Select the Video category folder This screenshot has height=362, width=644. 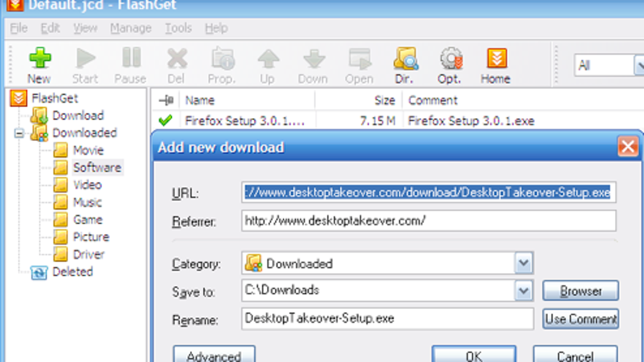coord(77,184)
